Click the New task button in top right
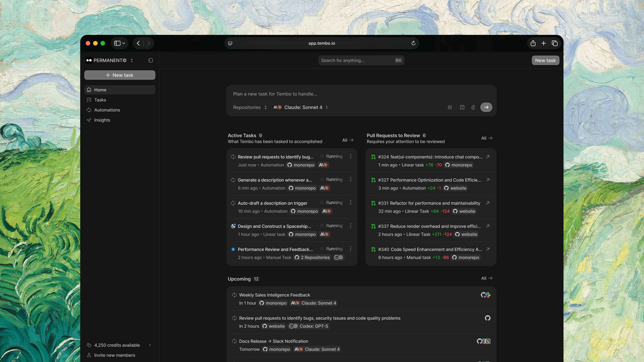This screenshot has height=362, width=644. [545, 60]
